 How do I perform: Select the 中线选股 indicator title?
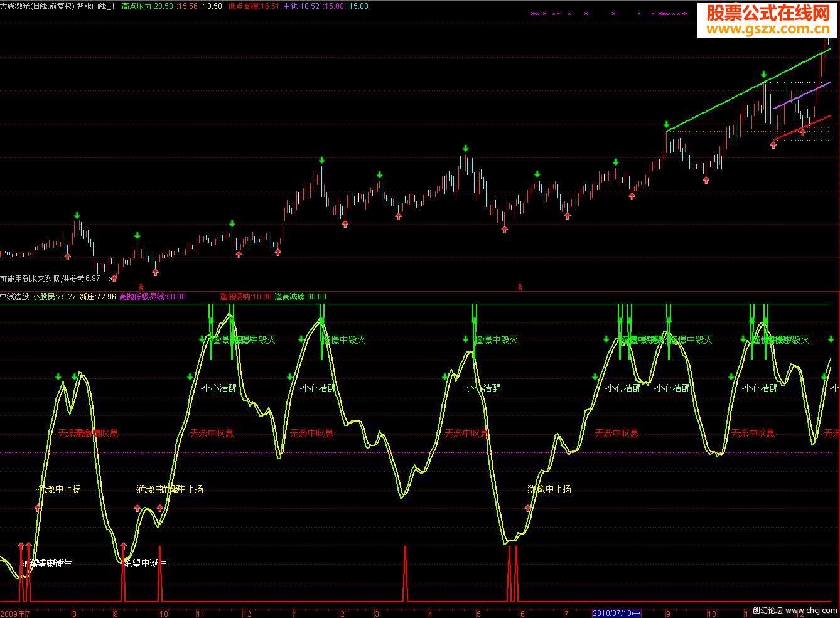[14, 297]
